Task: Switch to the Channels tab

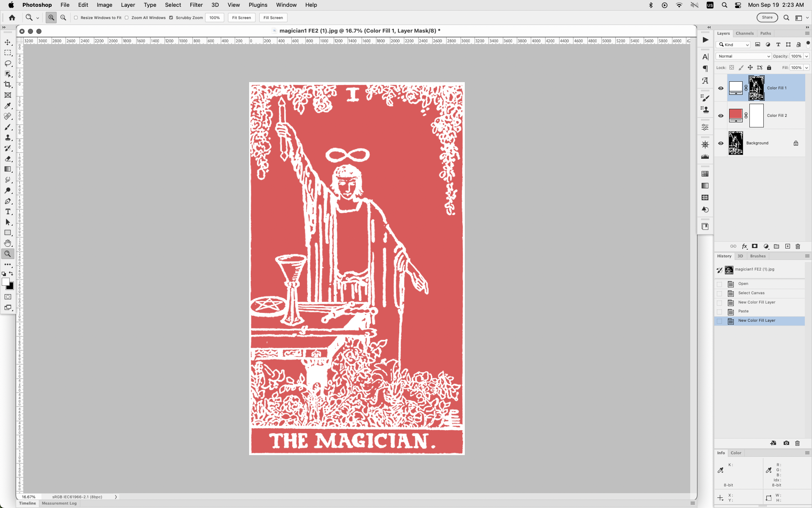Action: pos(745,33)
